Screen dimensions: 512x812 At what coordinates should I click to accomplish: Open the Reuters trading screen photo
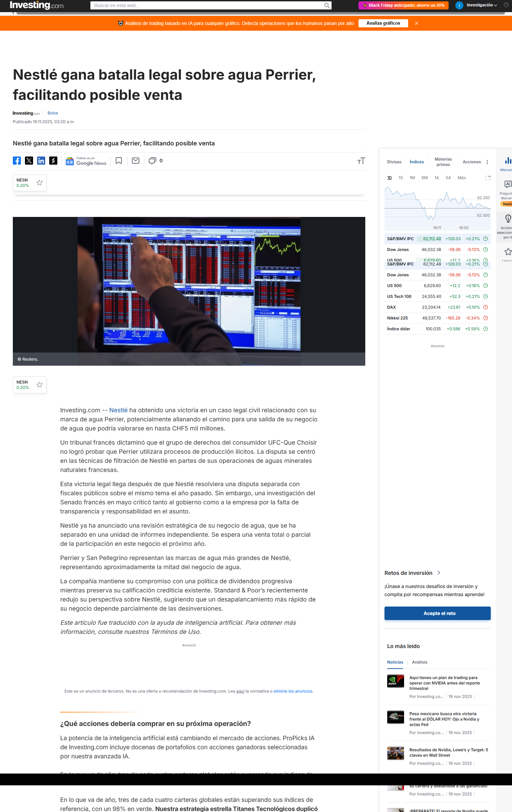pyautogui.click(x=189, y=291)
